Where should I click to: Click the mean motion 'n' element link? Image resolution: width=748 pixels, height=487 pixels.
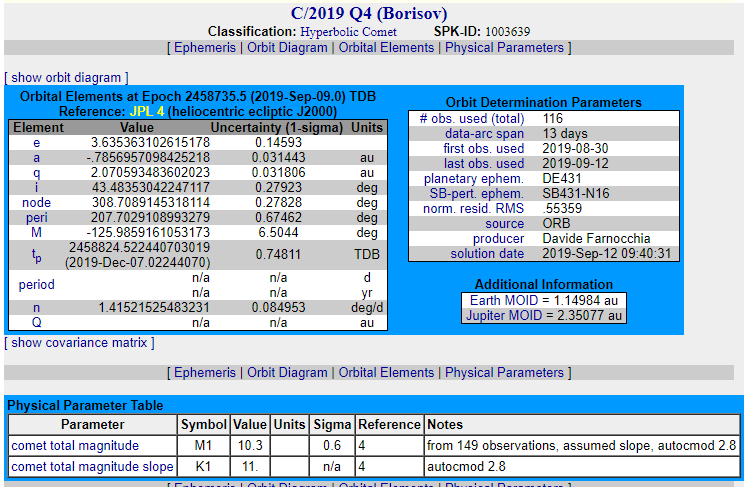coord(36,308)
